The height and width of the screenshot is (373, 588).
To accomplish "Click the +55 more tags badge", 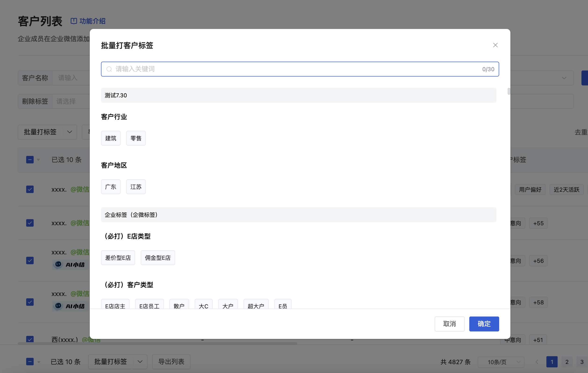I will pyautogui.click(x=538, y=223).
